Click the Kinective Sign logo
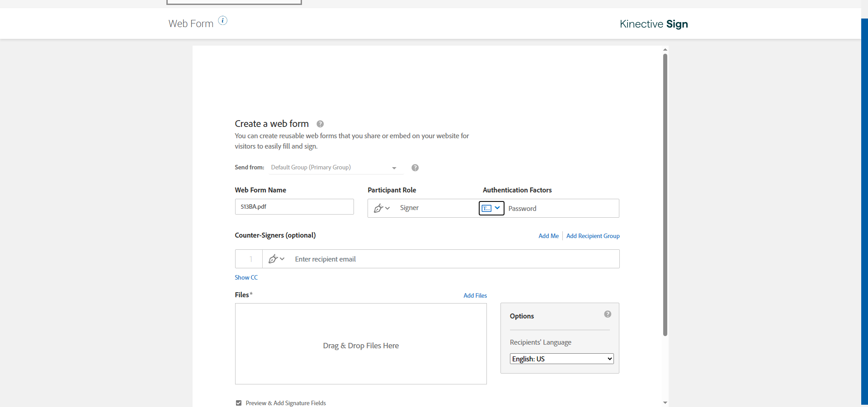868x407 pixels. point(653,24)
